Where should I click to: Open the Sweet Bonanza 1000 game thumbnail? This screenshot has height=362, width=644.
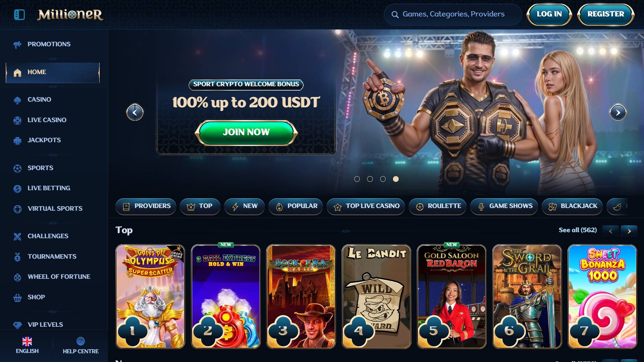coord(602,297)
